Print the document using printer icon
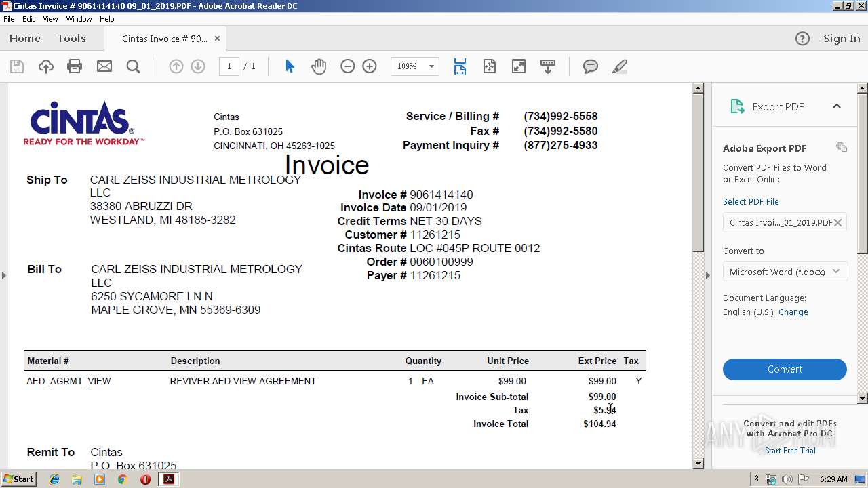The image size is (868, 488). tap(75, 66)
